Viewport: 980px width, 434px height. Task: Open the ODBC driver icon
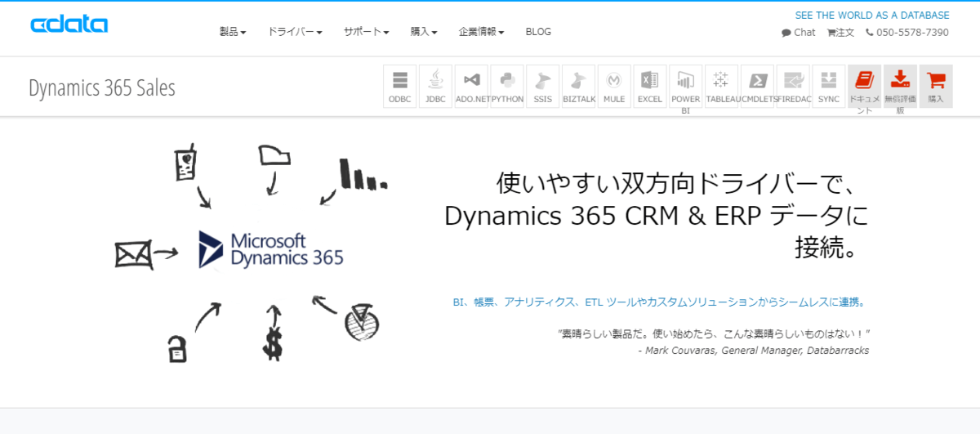[399, 86]
